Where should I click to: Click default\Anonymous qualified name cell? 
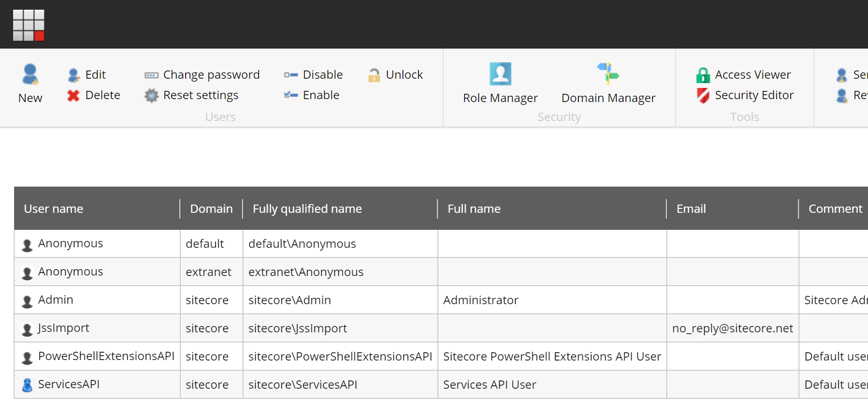click(x=340, y=244)
